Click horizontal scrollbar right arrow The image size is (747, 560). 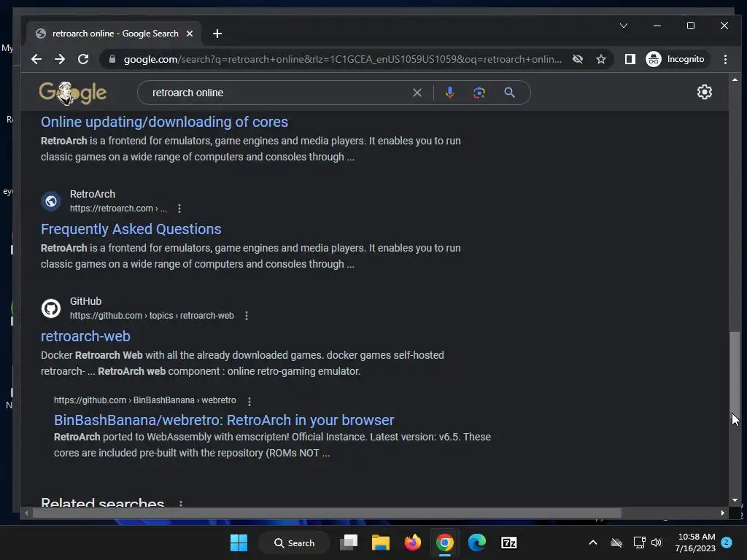[x=723, y=513]
